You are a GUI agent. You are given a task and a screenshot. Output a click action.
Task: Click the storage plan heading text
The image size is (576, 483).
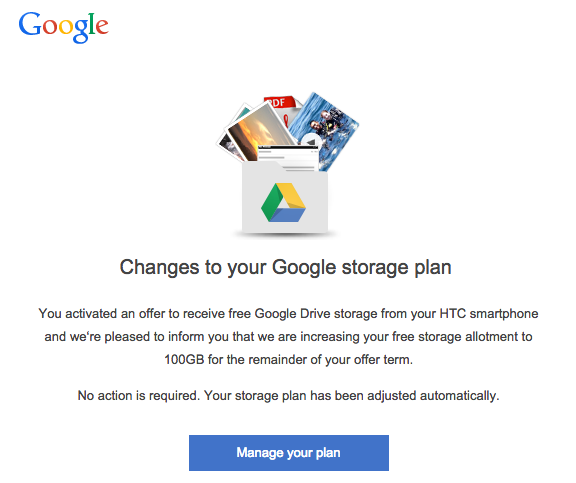tap(285, 267)
